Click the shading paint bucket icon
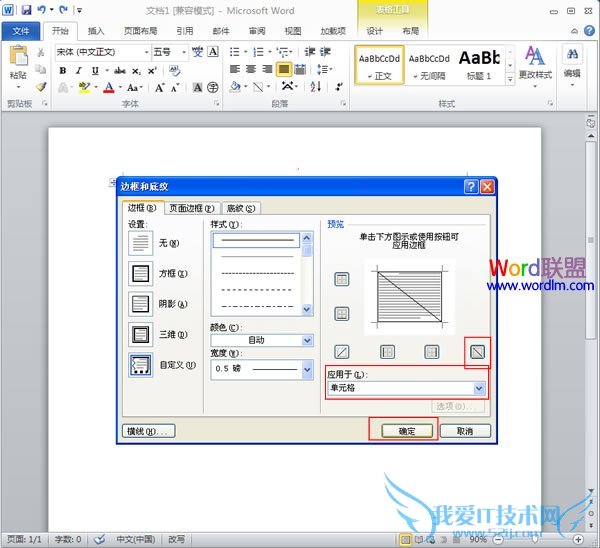This screenshot has width=600, height=548. pos(235,87)
